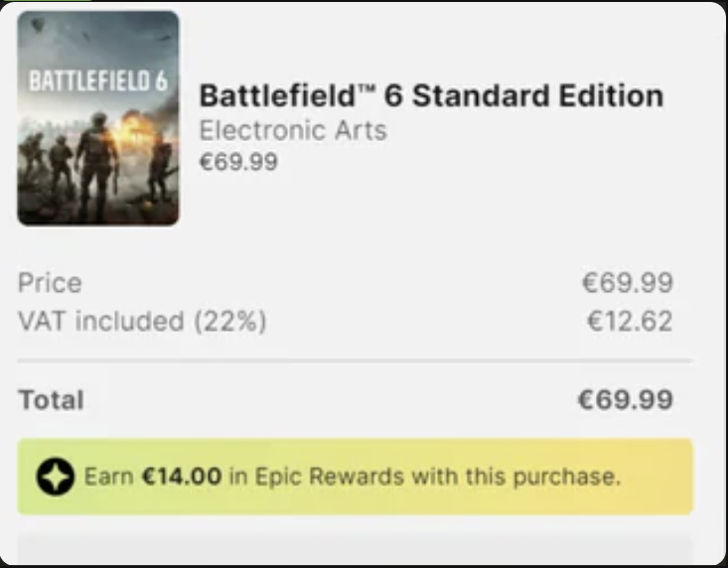Click the €12.62 VAT amount
This screenshot has height=568, width=728.
pyautogui.click(x=630, y=321)
